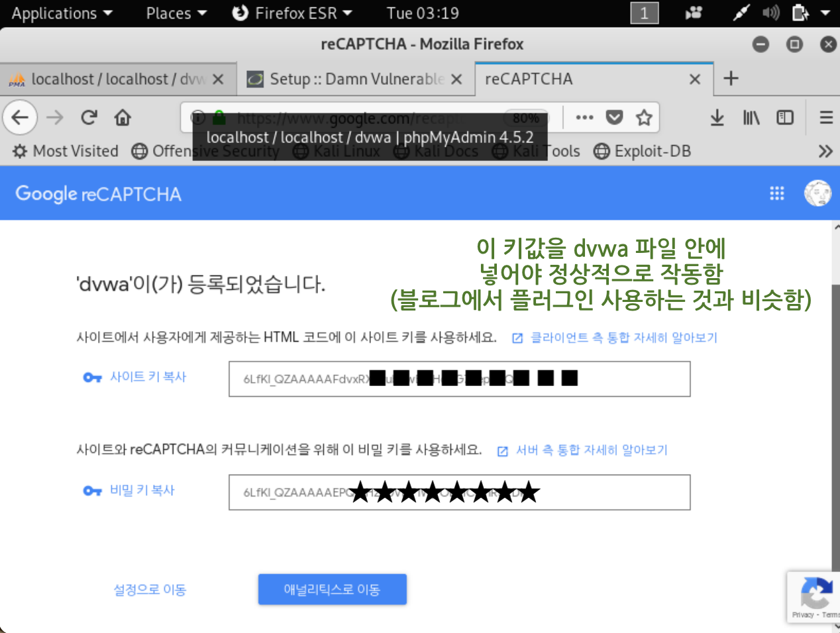Image resolution: width=840 pixels, height=633 pixels.
Task: Open the Google apps grid
Action: point(777,193)
